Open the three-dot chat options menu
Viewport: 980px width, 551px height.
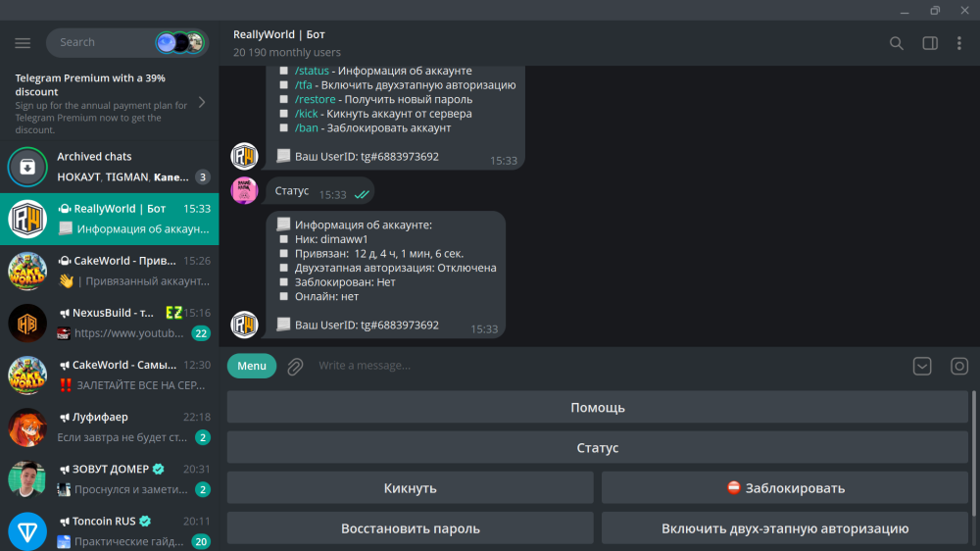[x=959, y=43]
